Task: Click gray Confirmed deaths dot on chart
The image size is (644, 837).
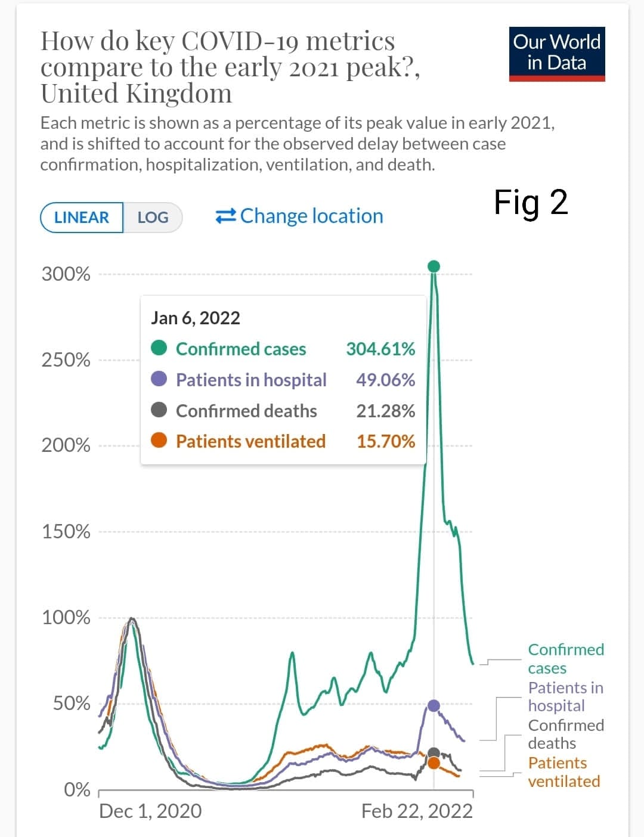Action: (434, 754)
